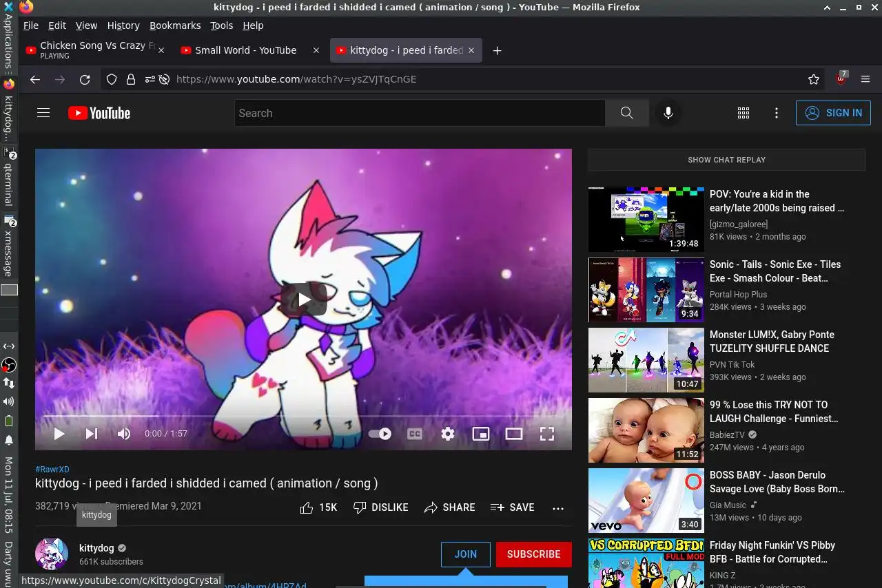Image resolution: width=882 pixels, height=588 pixels.
Task: Start voice search with the microphone icon
Action: (668, 113)
